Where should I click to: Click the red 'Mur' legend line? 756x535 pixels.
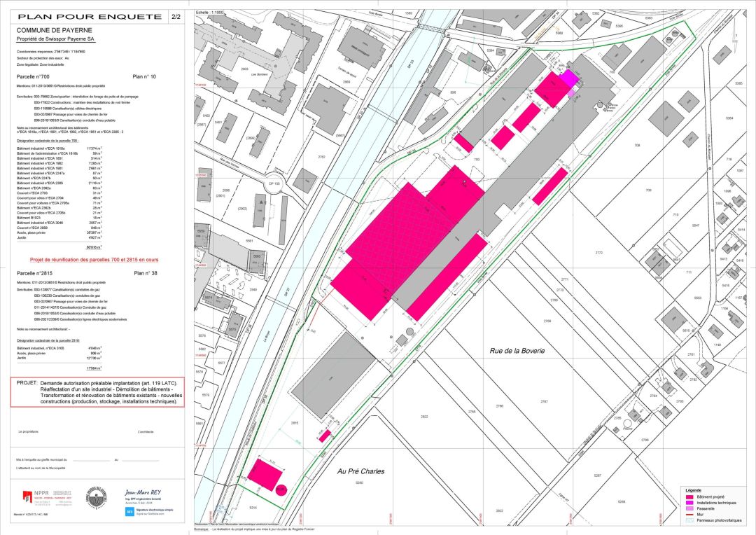689,514
